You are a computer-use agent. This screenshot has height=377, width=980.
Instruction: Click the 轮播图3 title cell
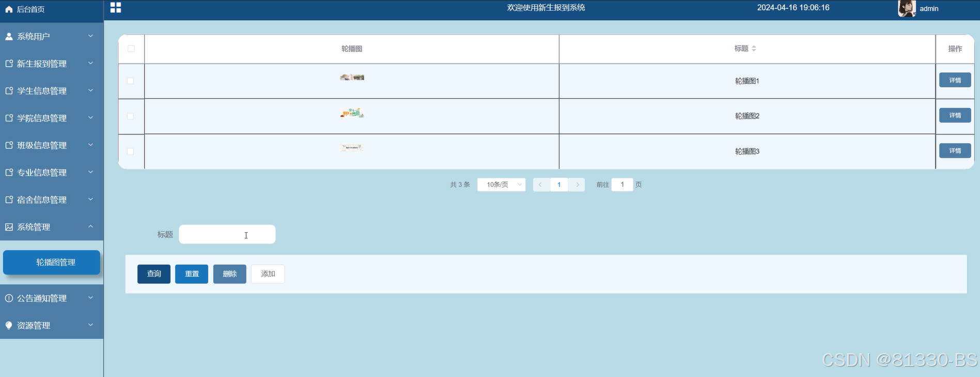(x=747, y=152)
